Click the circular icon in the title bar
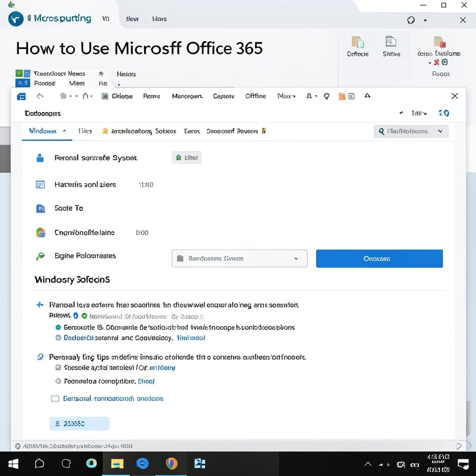This screenshot has width=476, height=476. point(411,20)
